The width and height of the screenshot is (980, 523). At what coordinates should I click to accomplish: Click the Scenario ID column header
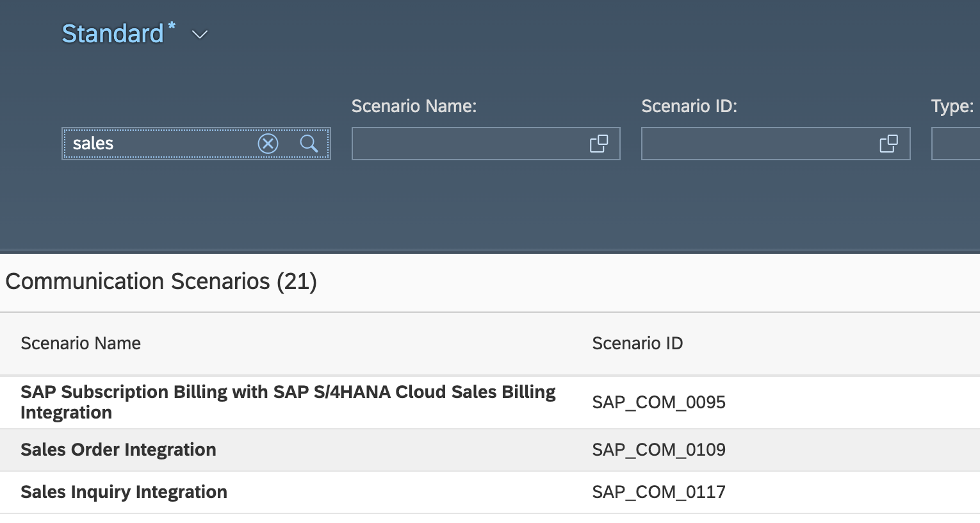click(637, 344)
